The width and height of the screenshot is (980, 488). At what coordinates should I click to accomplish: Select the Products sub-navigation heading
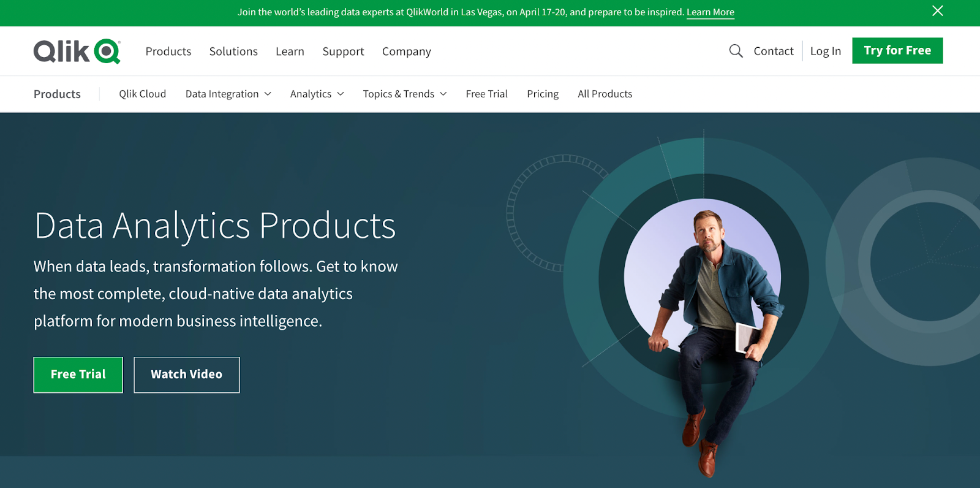[x=57, y=94]
